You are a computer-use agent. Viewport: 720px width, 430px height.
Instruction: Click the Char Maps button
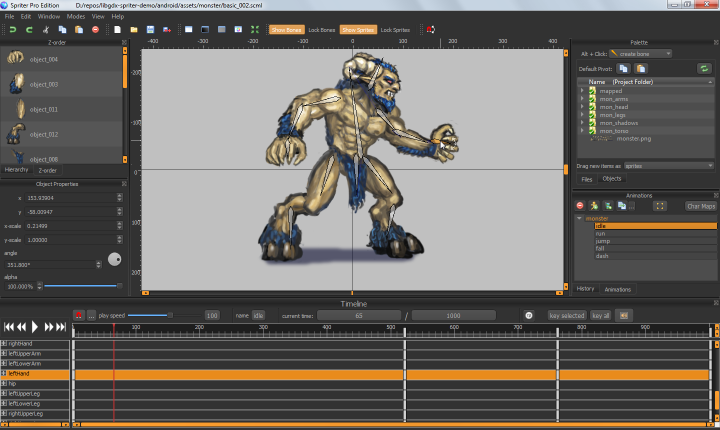point(701,206)
